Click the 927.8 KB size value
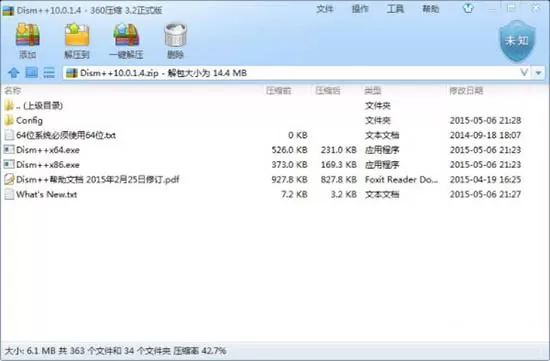550x361 pixels. (289, 179)
